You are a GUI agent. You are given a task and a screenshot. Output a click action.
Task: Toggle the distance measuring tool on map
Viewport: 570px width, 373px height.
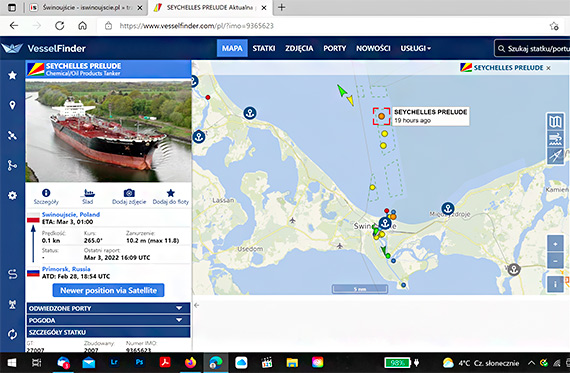tap(555, 156)
